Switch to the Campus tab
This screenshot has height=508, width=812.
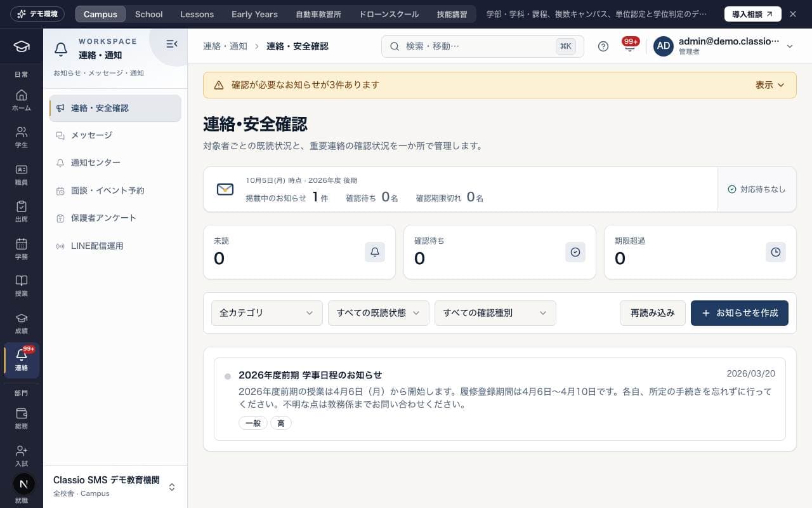click(x=100, y=14)
